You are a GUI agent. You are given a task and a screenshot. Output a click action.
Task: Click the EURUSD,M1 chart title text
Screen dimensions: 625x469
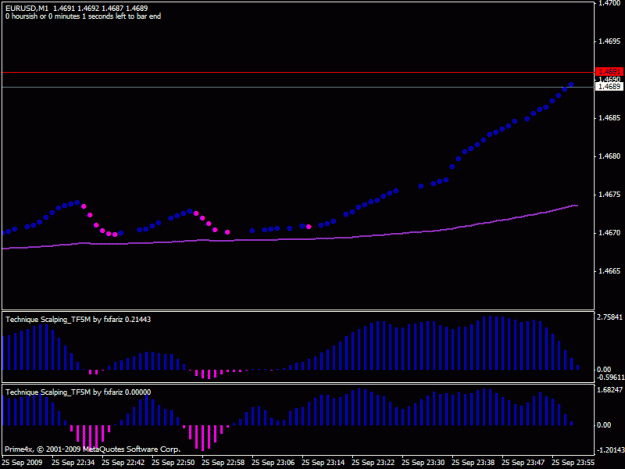click(x=27, y=8)
